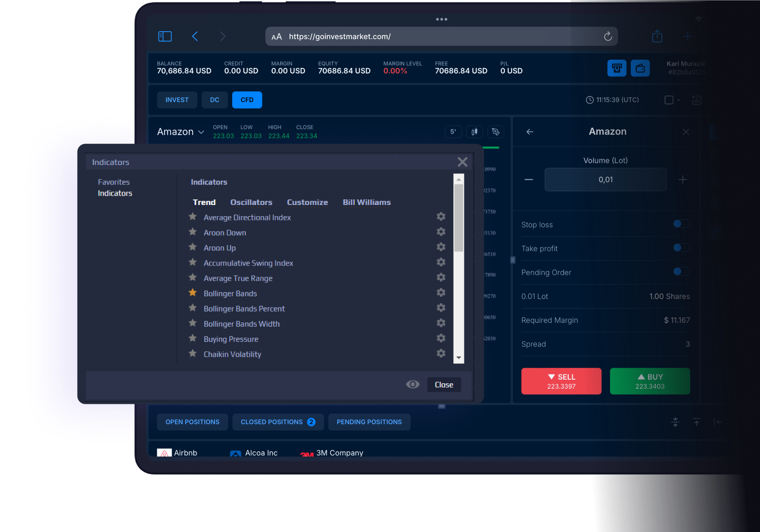
Task: Click the scrollbar up arrow in indicator list
Action: pos(459,179)
